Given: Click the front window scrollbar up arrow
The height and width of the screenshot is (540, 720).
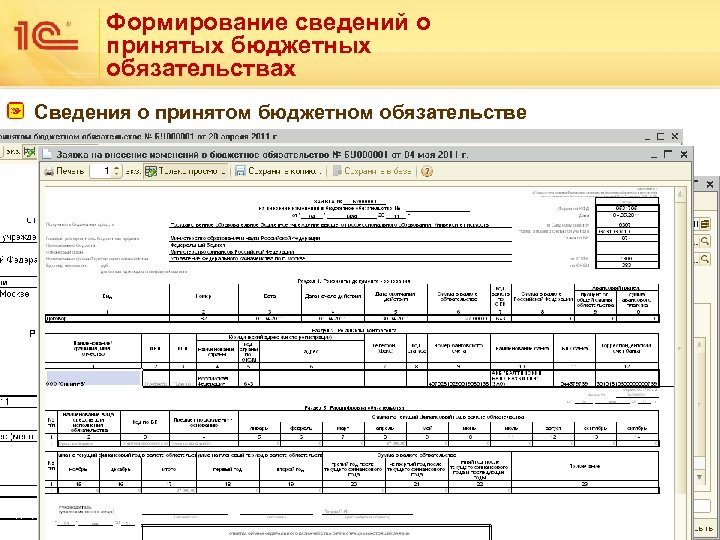Looking at the screenshot, I should click(x=680, y=194).
